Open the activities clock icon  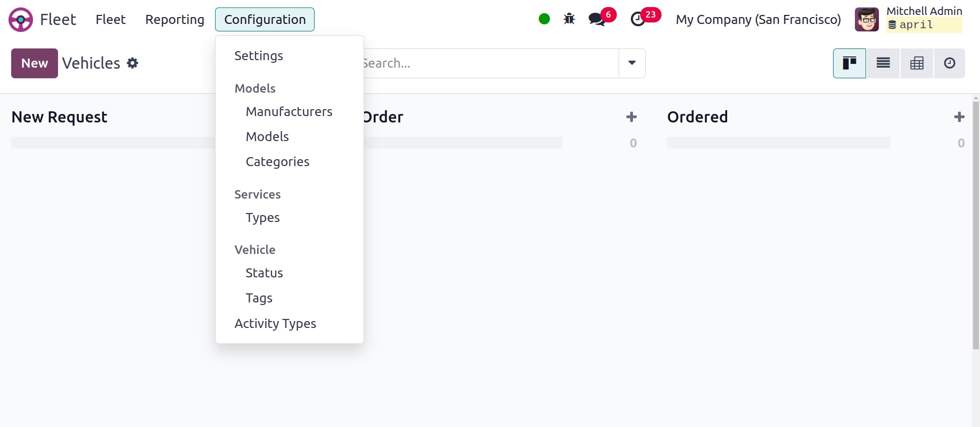[x=638, y=20]
